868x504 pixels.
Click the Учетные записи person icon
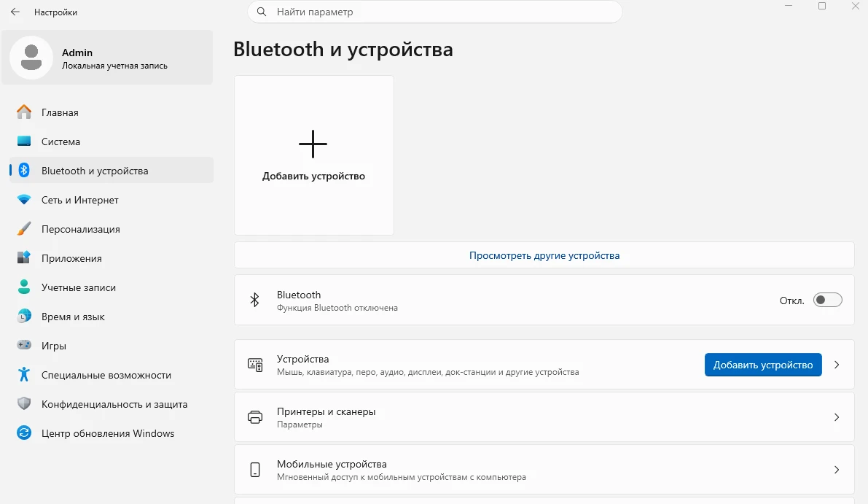coord(24,287)
